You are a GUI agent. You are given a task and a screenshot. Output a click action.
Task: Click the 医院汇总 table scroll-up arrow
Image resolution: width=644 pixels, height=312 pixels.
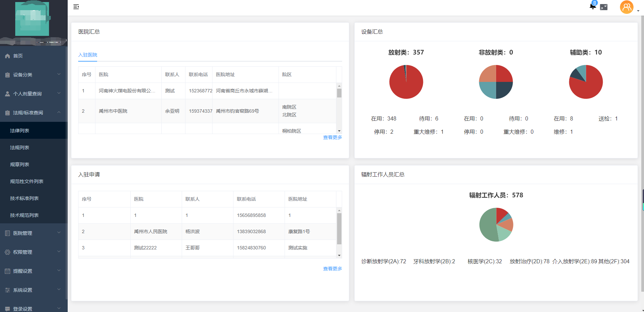(x=339, y=86)
